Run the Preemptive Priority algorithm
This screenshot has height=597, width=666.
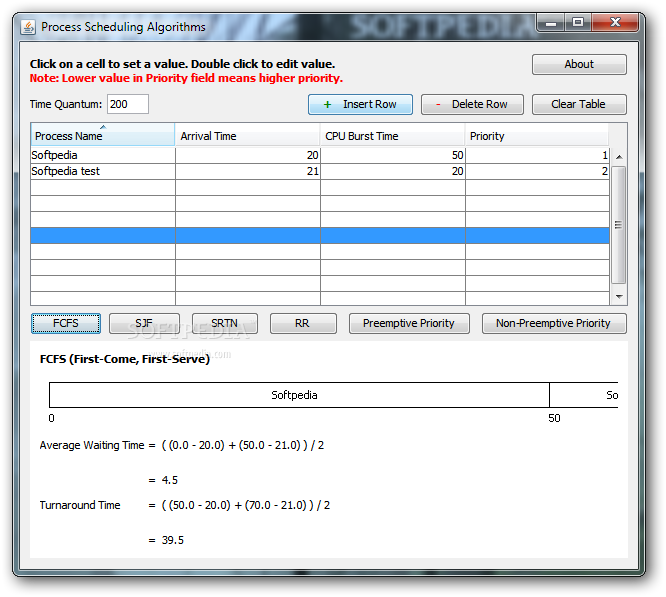[409, 324]
